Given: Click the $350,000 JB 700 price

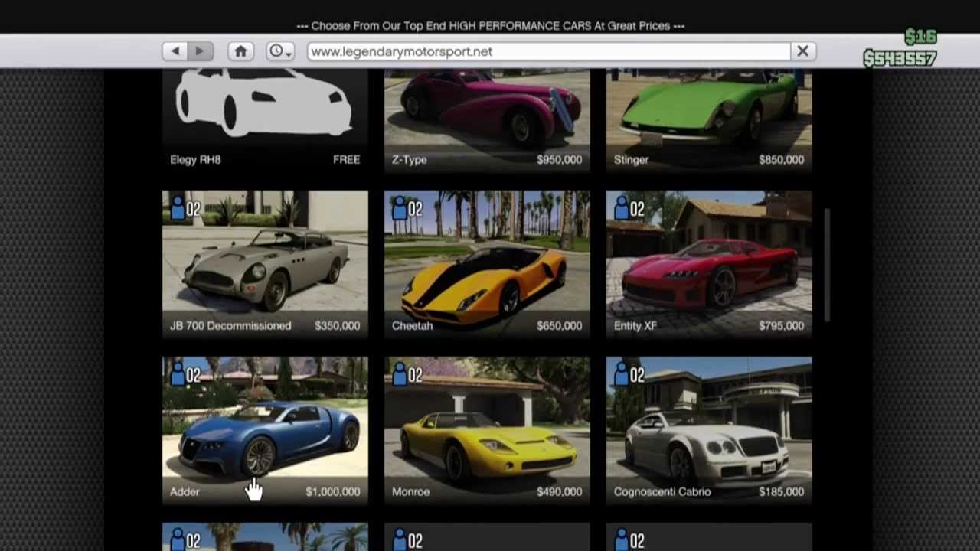Looking at the screenshot, I should 337,326.
